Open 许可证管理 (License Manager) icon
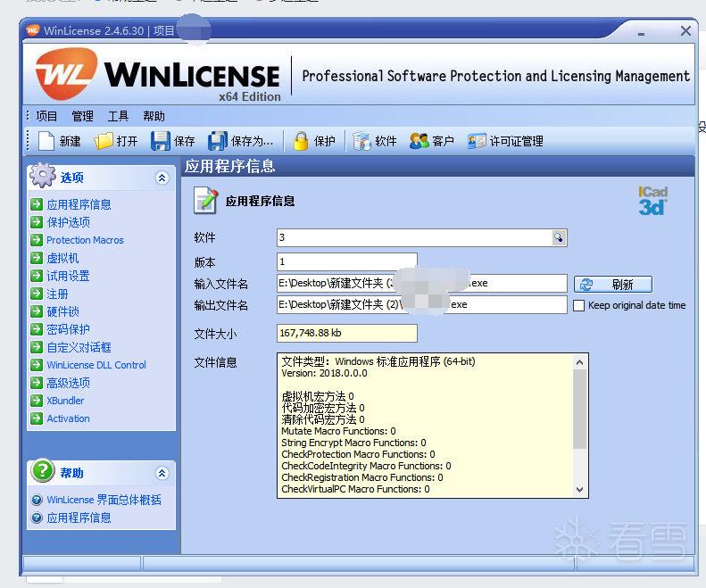706x588 pixels. coord(477,141)
